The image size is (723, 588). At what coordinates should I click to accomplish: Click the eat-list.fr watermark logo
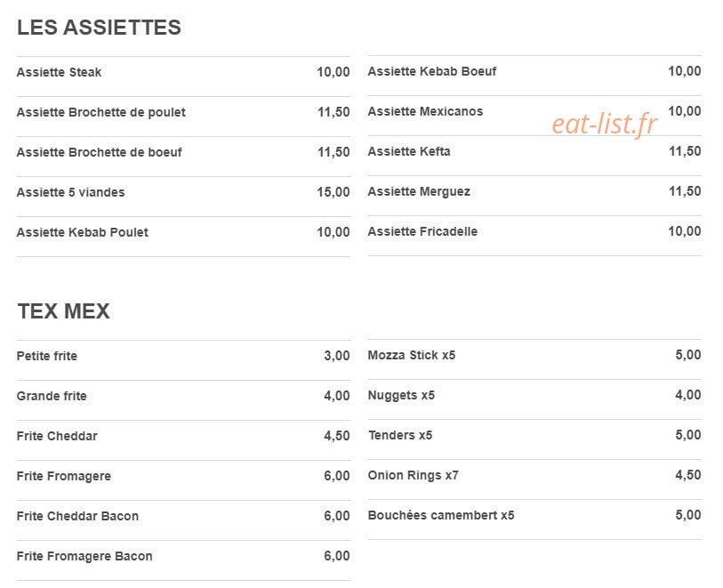point(605,125)
